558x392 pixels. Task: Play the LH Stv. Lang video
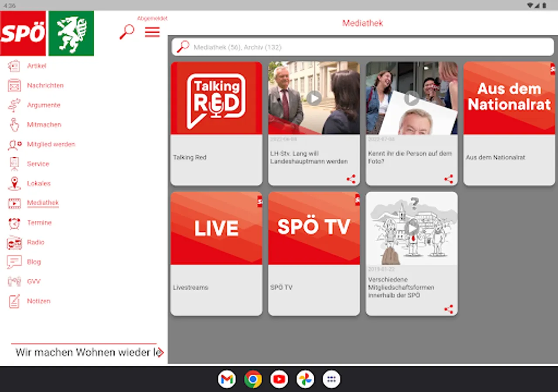314,98
